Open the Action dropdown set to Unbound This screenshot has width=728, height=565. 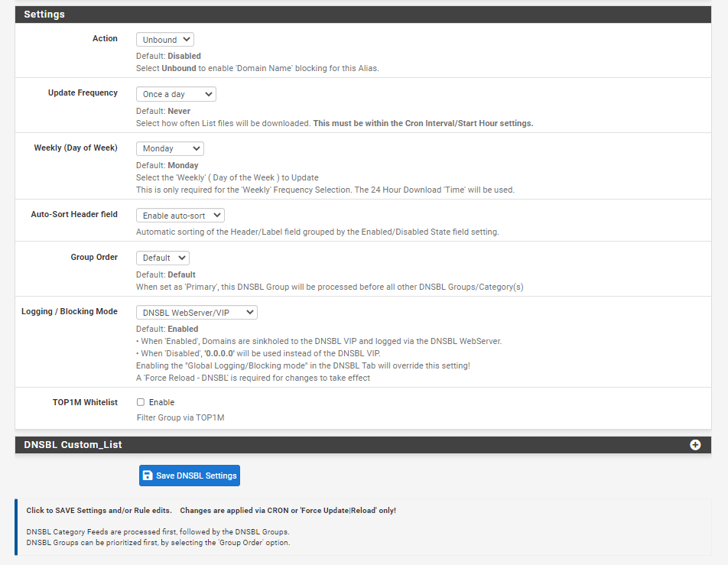(164, 40)
